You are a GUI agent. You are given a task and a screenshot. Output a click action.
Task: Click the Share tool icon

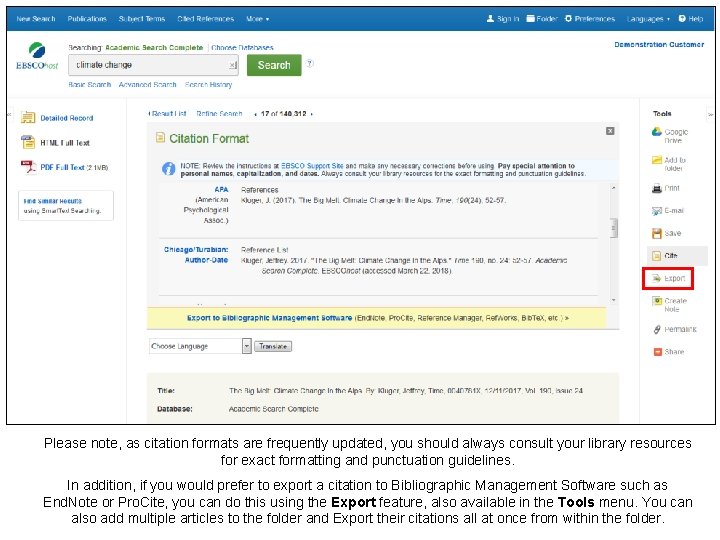[658, 351]
